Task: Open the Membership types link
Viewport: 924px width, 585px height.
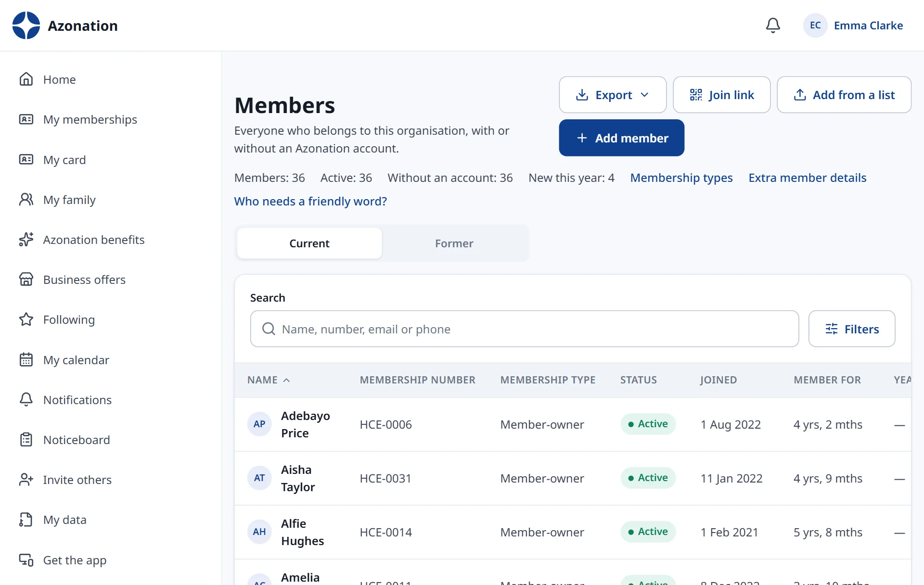Action: coord(681,178)
